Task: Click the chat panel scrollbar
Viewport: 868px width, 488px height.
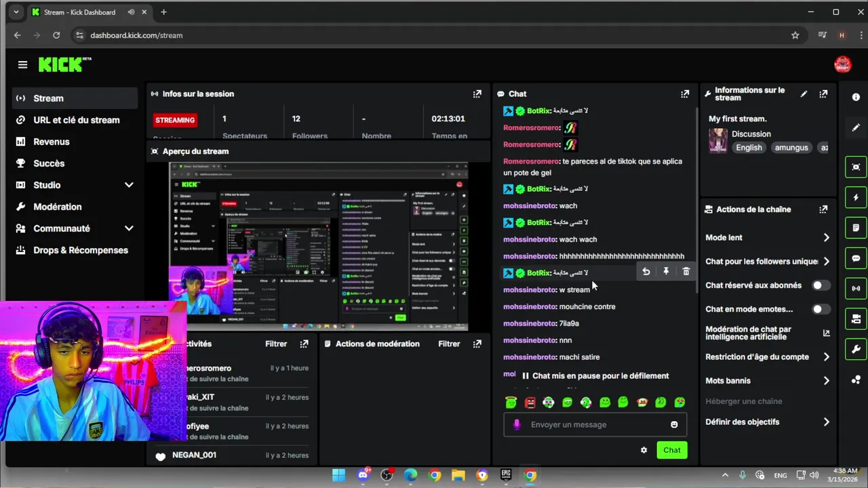Action: pos(696,200)
